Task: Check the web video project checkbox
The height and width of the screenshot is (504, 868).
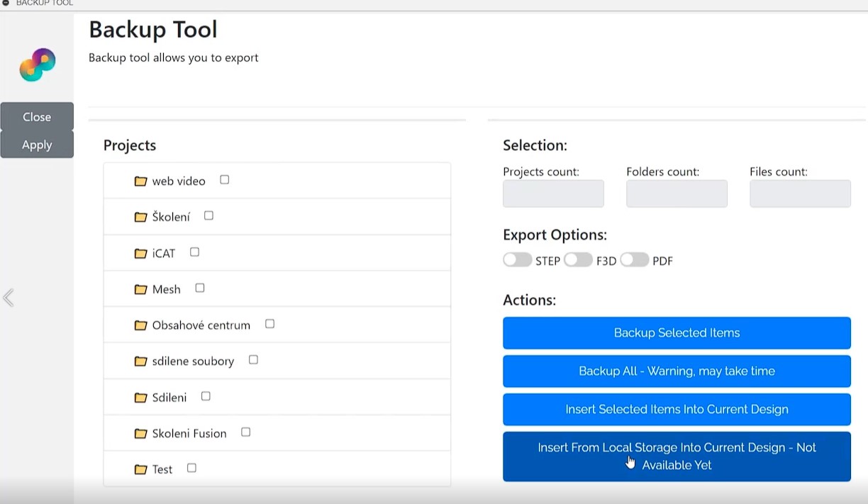Action: (x=225, y=180)
